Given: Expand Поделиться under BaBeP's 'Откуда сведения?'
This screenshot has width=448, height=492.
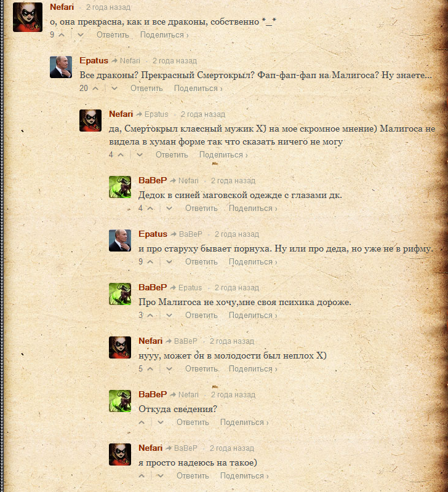Looking at the screenshot, I should pyautogui.click(x=244, y=423).
